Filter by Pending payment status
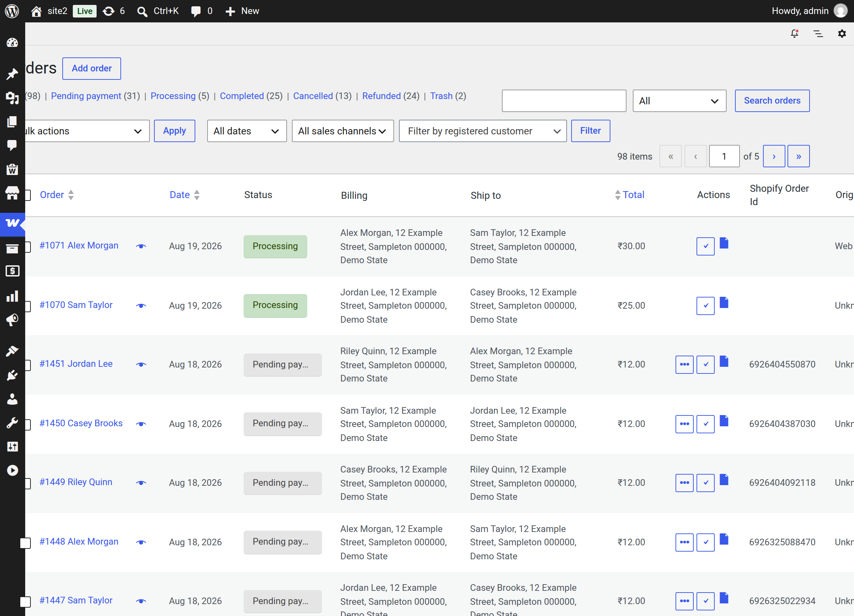The height and width of the screenshot is (616, 854). pos(86,96)
